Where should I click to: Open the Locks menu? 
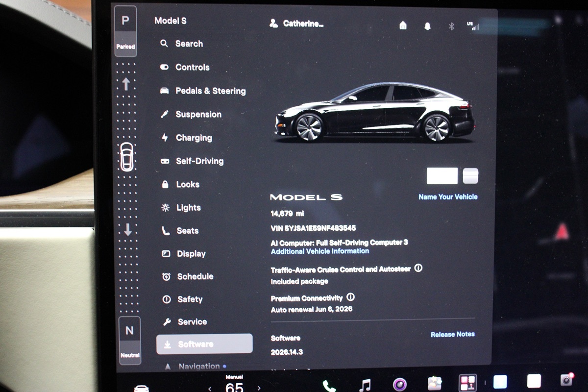[180, 184]
